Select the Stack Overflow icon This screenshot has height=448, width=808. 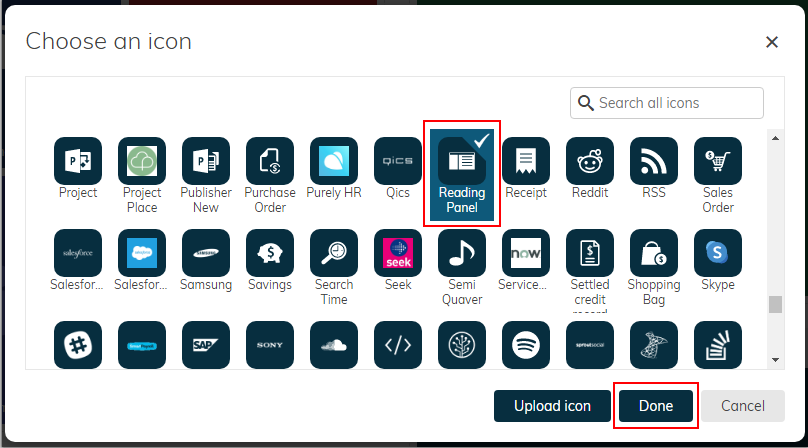718,345
